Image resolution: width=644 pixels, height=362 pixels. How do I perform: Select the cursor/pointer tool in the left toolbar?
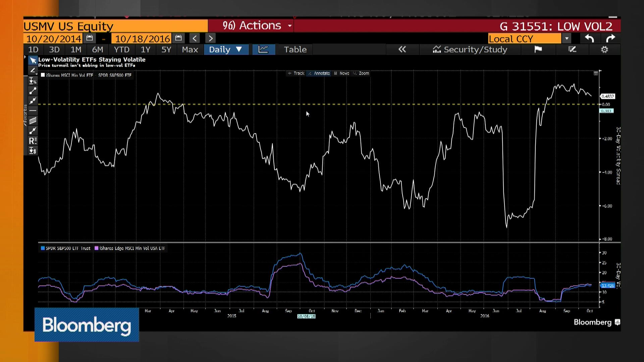(x=33, y=61)
